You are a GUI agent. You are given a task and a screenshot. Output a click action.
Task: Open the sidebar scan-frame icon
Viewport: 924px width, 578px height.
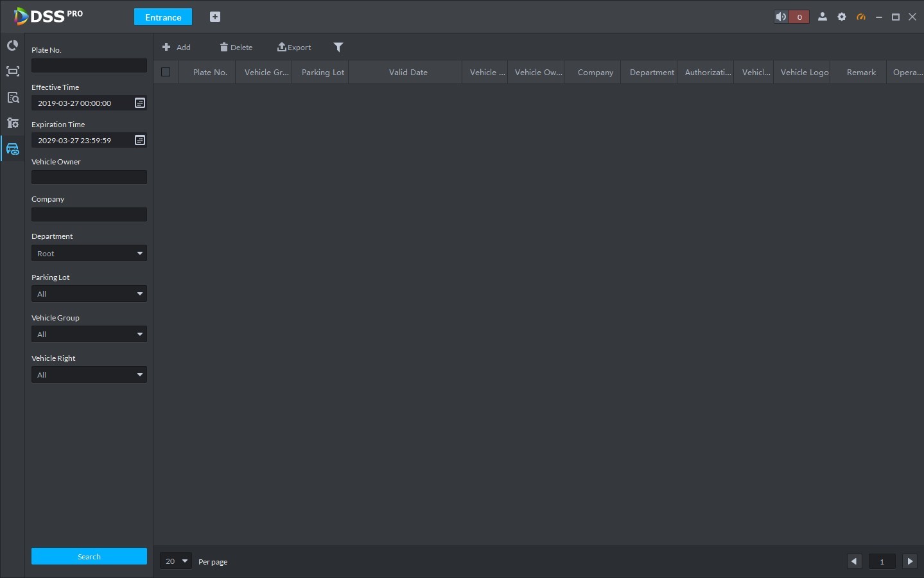point(12,71)
